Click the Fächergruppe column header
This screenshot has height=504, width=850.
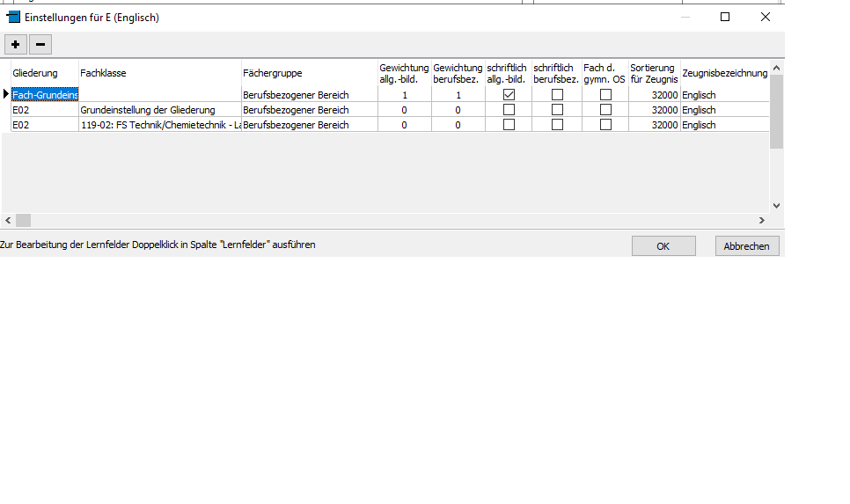coord(310,73)
